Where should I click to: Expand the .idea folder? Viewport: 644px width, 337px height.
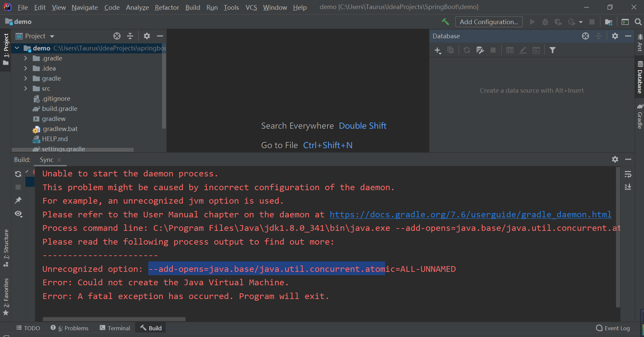(x=26, y=68)
